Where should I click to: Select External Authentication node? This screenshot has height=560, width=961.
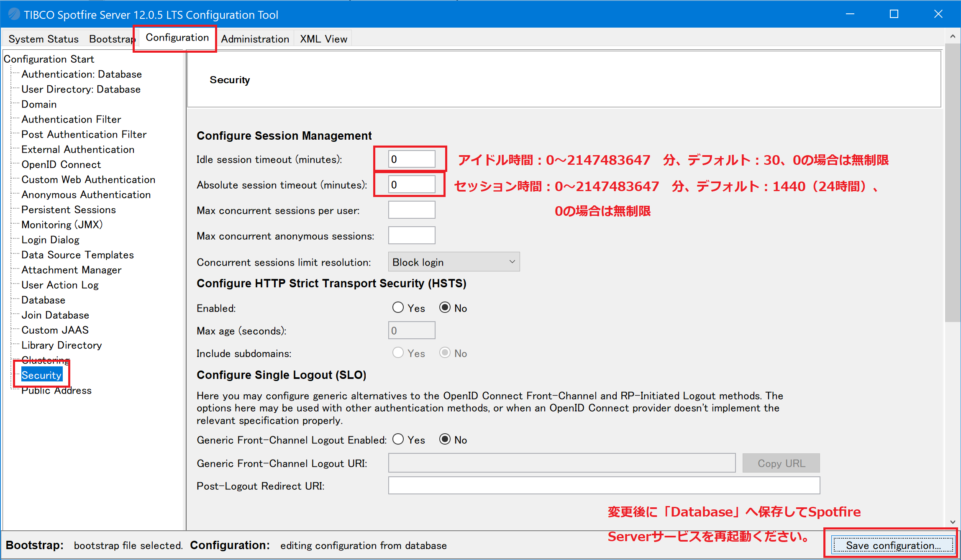(x=78, y=149)
